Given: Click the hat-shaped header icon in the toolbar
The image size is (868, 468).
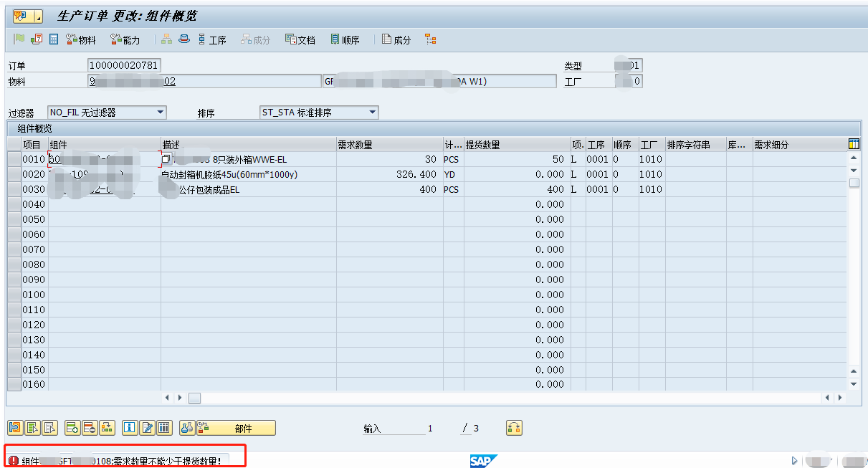Looking at the screenshot, I should (x=184, y=39).
